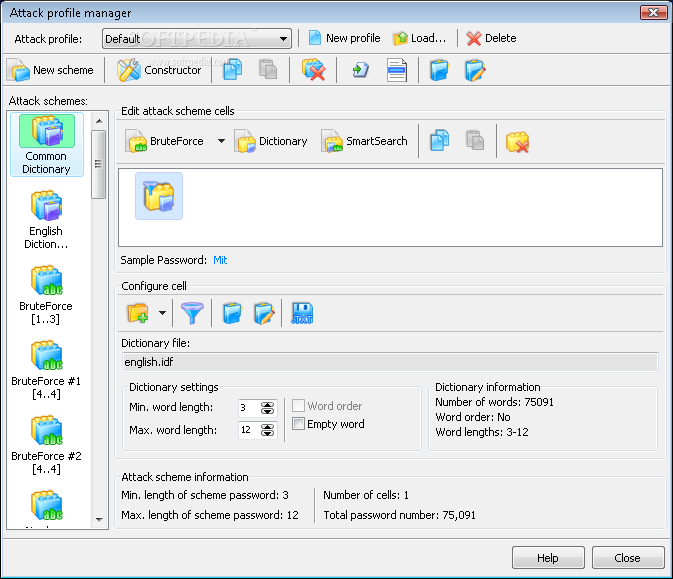The image size is (673, 579).
Task: Expand the BruteForce dropdown arrow
Action: click(221, 141)
